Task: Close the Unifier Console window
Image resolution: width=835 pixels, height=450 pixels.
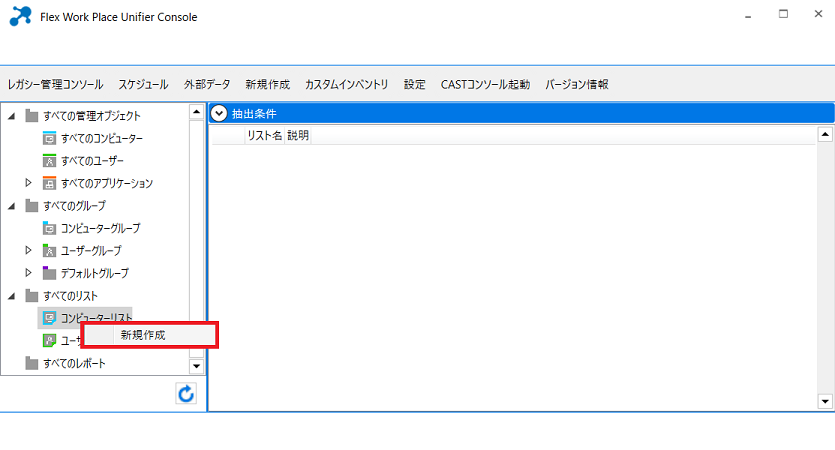Action: (818, 14)
